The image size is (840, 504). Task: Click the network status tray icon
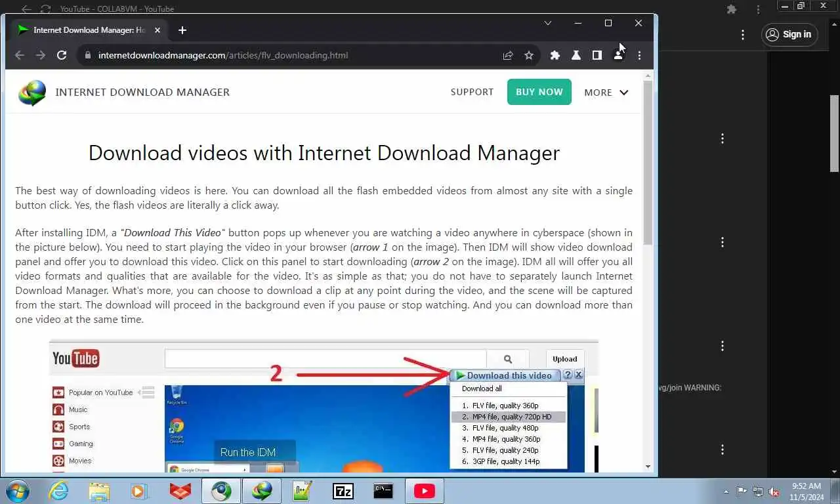(758, 492)
